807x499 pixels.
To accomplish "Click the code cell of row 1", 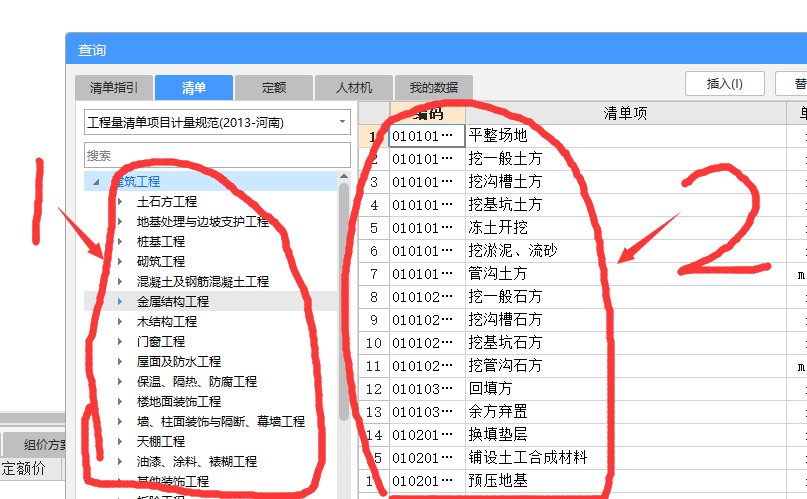I will point(427,136).
